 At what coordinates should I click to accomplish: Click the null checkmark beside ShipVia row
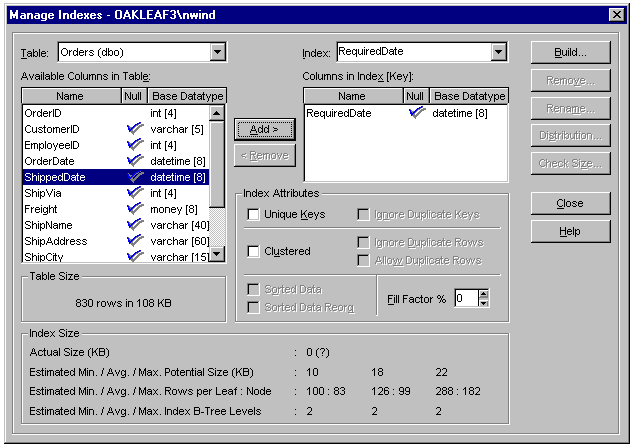[x=135, y=193]
